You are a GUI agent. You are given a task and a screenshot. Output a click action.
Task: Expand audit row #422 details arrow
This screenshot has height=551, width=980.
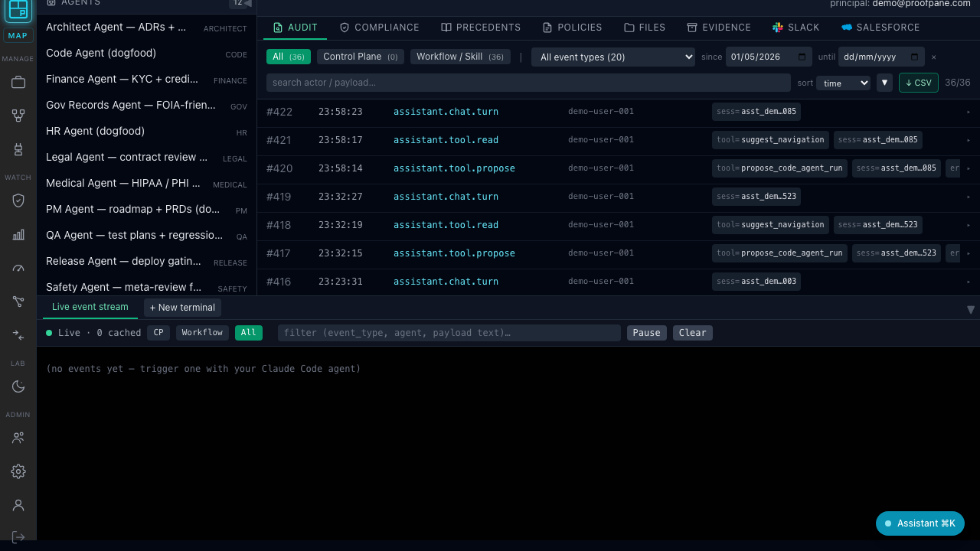pos(969,112)
